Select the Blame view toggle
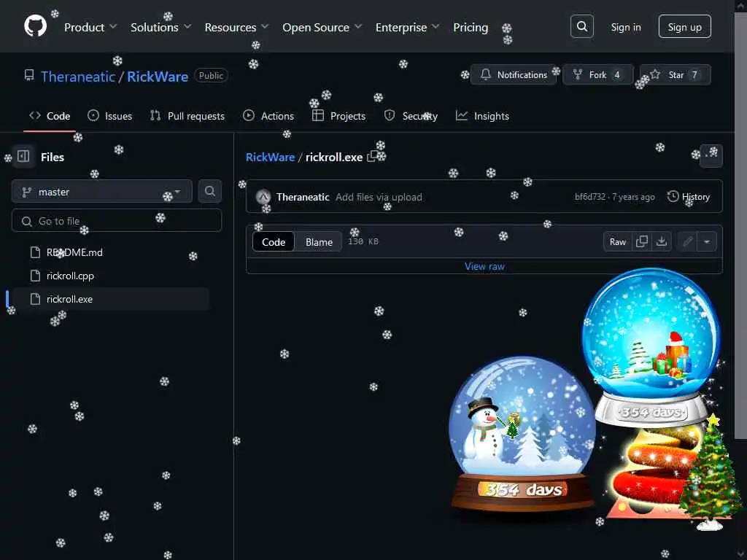This screenshot has height=560, width=747. point(319,241)
